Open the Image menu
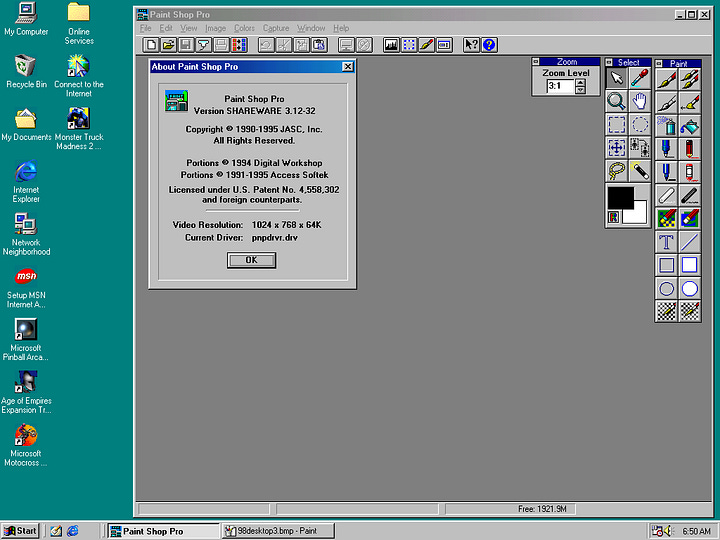Screen dimensions: 720x540 [215, 28]
